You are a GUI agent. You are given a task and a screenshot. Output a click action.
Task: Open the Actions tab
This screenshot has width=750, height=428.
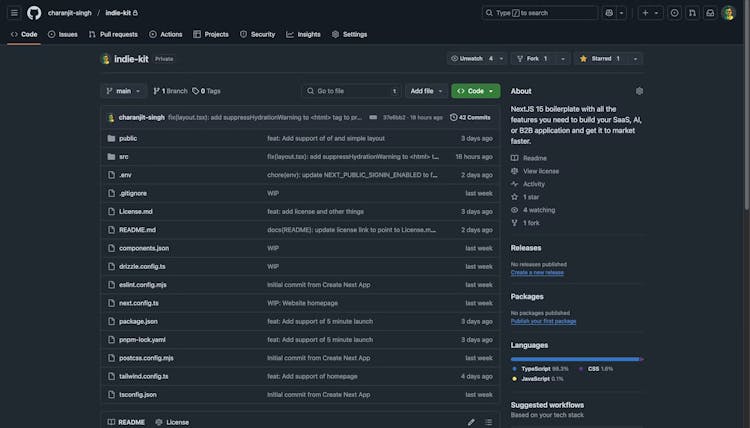165,34
